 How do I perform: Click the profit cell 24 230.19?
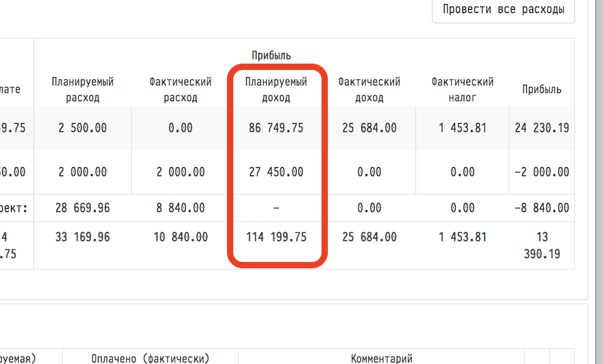[542, 128]
